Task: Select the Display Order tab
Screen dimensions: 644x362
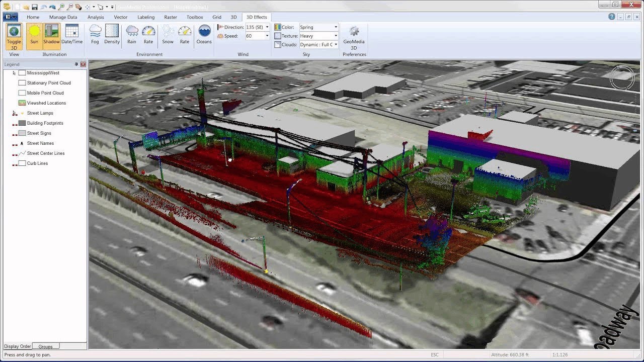Action: [18, 346]
